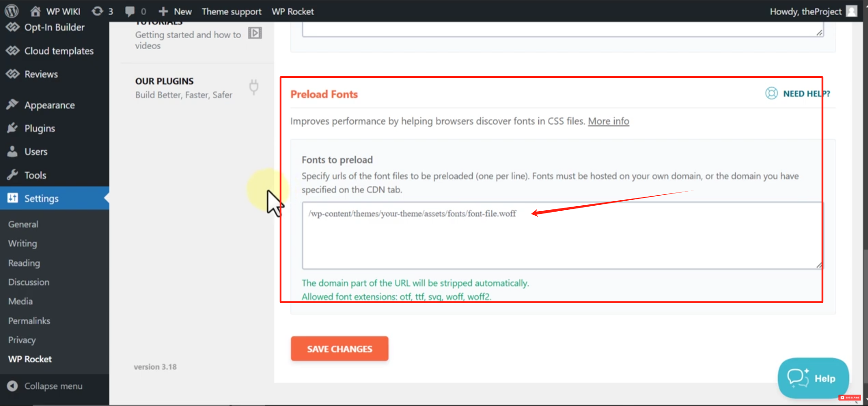This screenshot has height=406, width=868.
Task: Open the comments bubble icon
Action: pos(130,11)
